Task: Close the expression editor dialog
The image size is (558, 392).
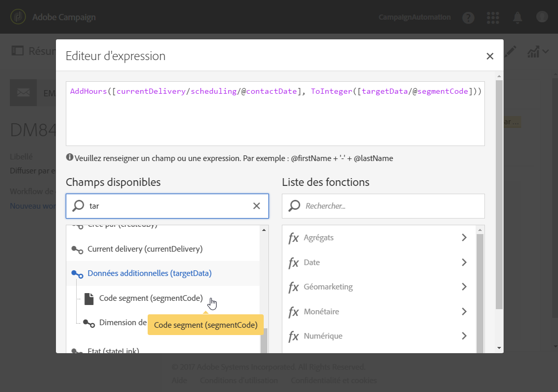Action: click(490, 56)
